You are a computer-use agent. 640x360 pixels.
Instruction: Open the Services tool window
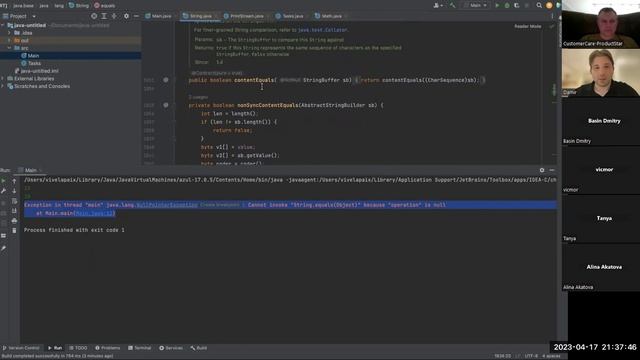pos(171,348)
